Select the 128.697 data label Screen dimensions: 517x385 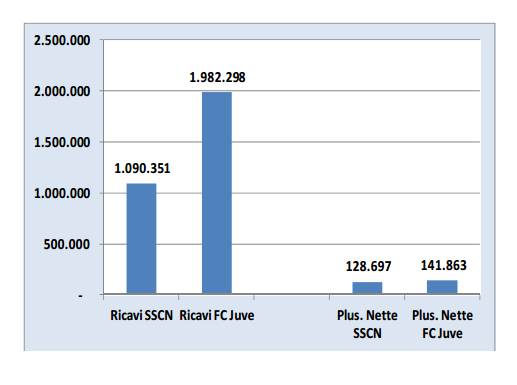coord(368,266)
